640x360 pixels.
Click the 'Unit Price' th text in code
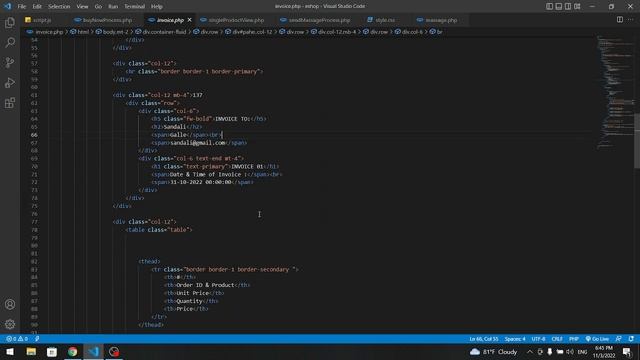pos(192,293)
